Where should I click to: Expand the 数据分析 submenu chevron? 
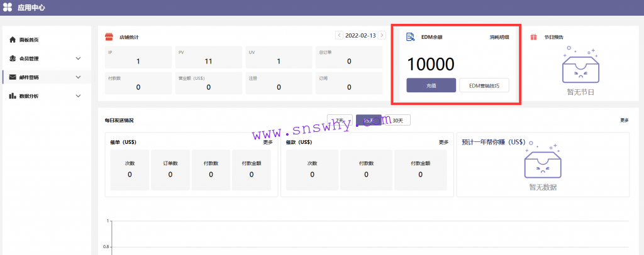[78, 96]
